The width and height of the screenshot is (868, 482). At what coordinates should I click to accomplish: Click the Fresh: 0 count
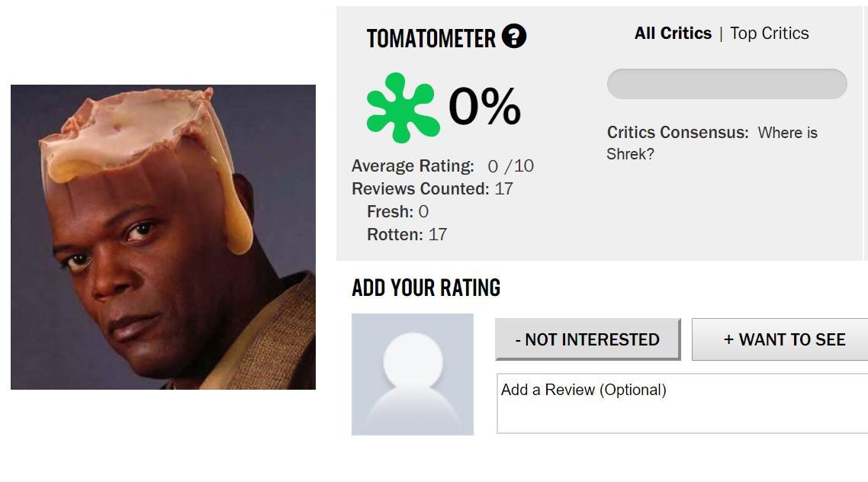(397, 212)
